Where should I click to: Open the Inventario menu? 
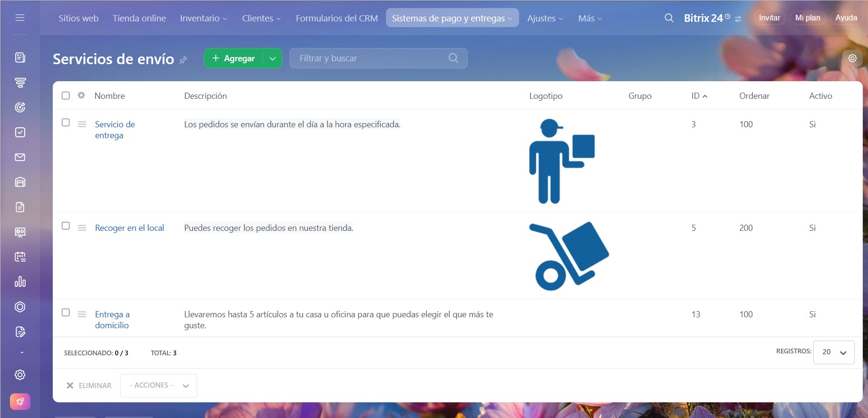203,18
